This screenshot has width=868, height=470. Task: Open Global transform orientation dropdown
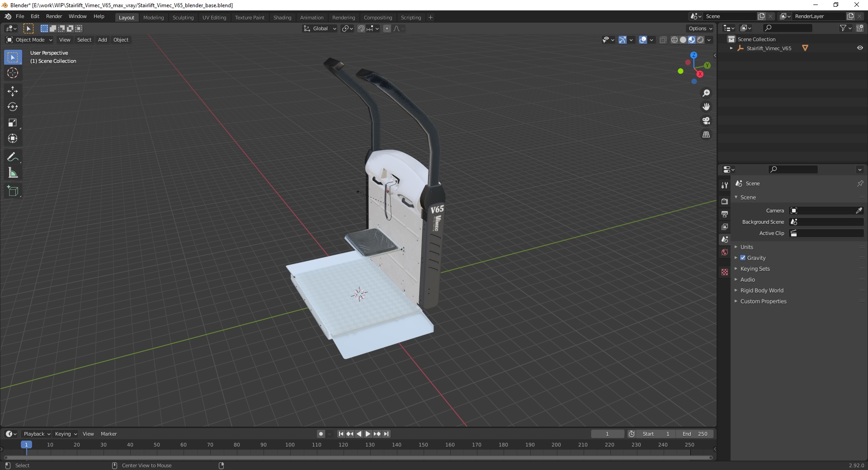coord(320,28)
